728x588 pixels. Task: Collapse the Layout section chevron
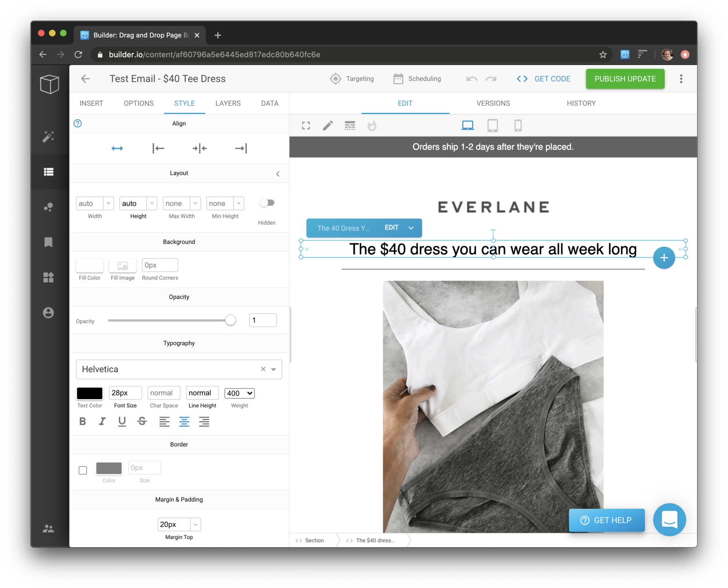coord(278,174)
